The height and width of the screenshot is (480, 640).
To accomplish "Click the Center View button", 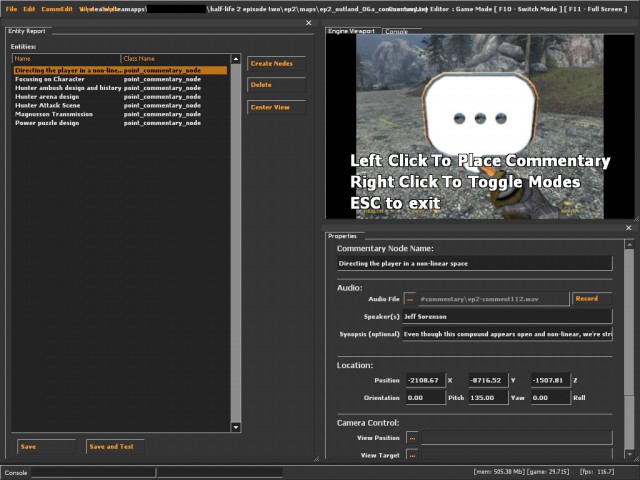I will coord(276,107).
